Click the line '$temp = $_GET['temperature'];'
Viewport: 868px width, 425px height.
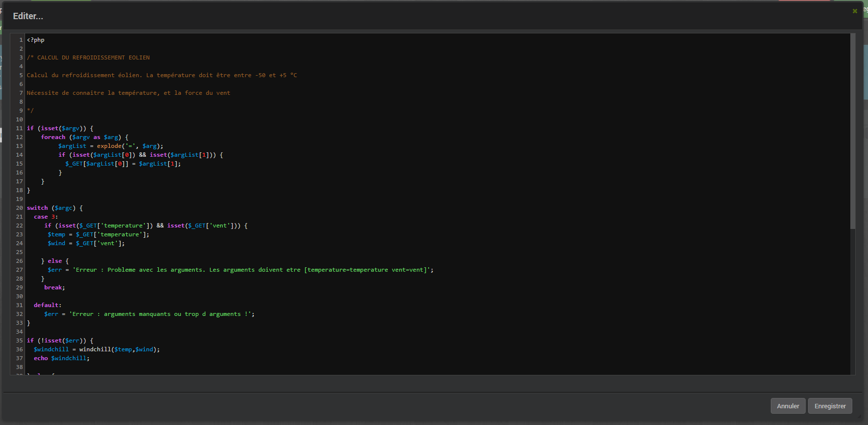click(98, 234)
